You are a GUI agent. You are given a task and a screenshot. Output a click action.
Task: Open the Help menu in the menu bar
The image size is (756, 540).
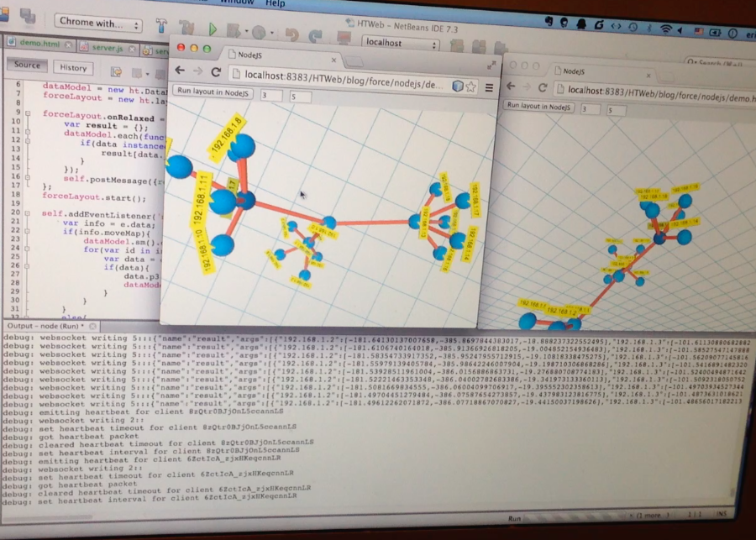coord(275,3)
